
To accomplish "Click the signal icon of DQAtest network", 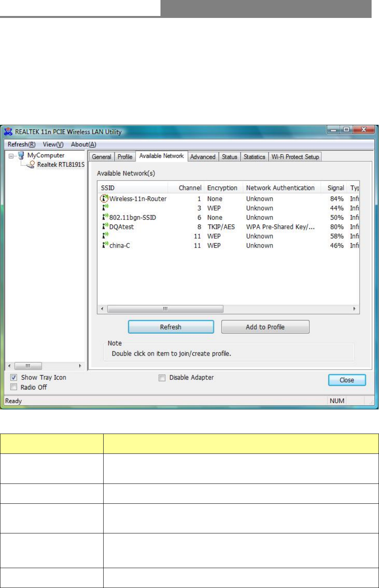I will [105, 226].
